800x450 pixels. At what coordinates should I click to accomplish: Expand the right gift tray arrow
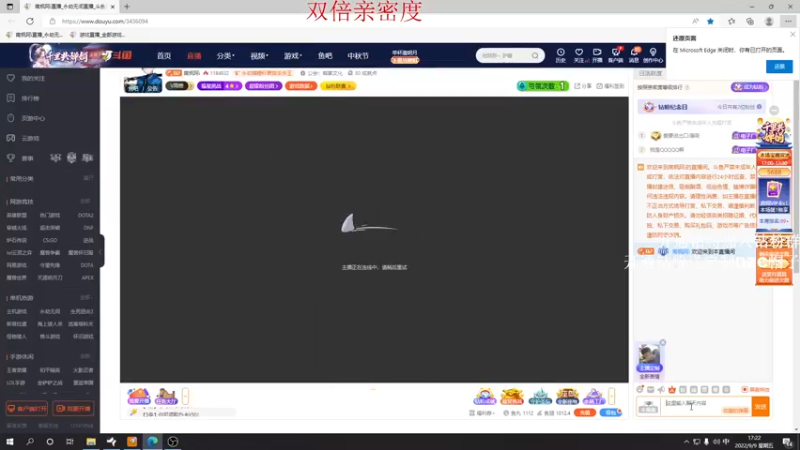pyautogui.click(x=611, y=396)
